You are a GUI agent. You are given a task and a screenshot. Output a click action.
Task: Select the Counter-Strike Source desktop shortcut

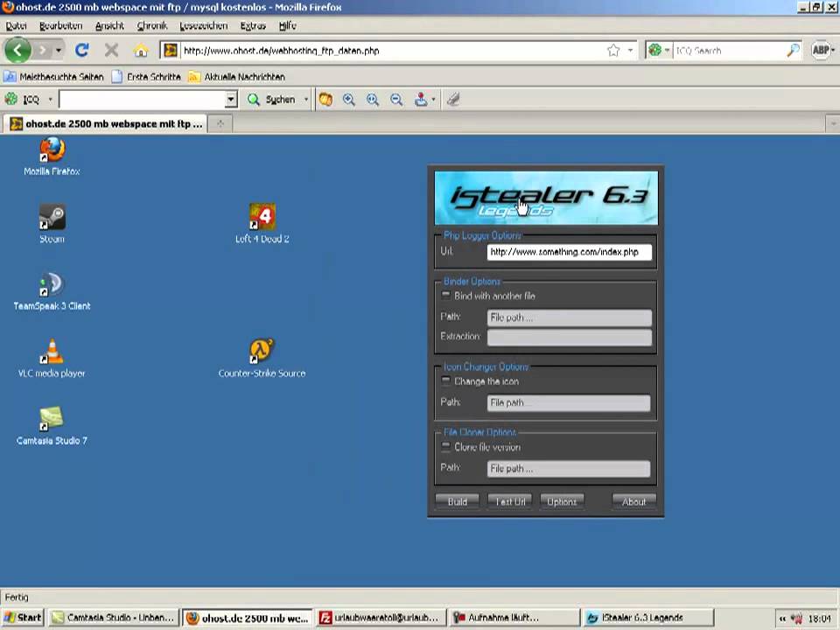(x=262, y=359)
